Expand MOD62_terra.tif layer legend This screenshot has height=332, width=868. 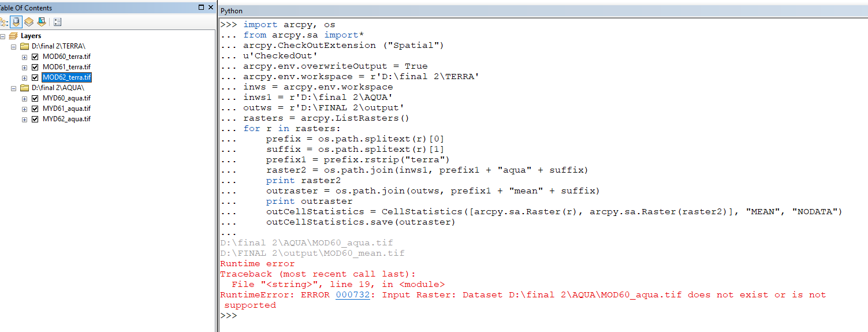click(x=24, y=77)
